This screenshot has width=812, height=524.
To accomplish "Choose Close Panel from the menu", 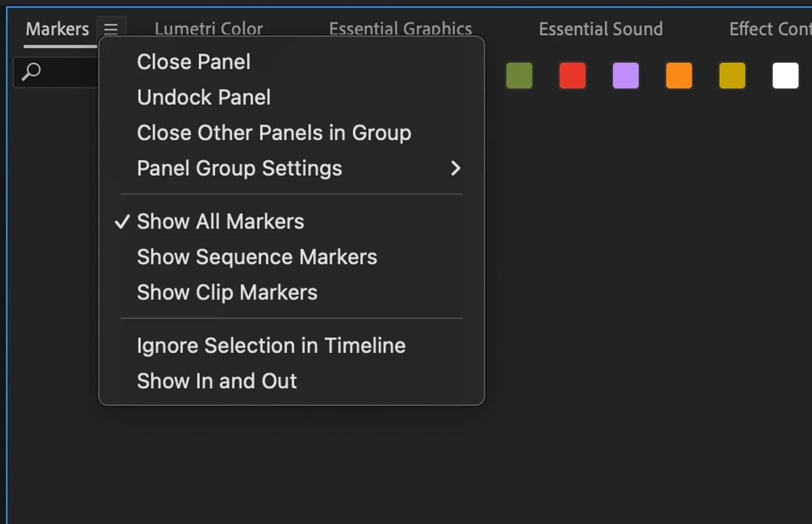I will (x=194, y=62).
